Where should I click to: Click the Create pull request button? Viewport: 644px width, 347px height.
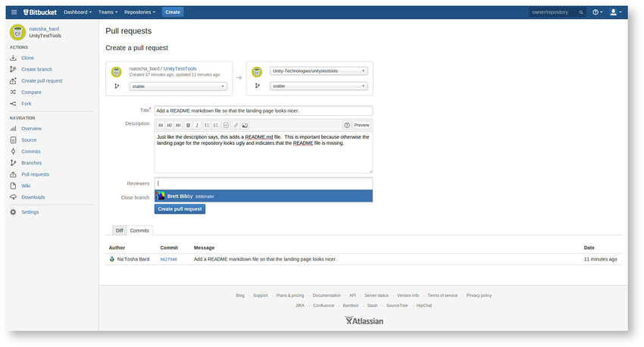[180, 209]
